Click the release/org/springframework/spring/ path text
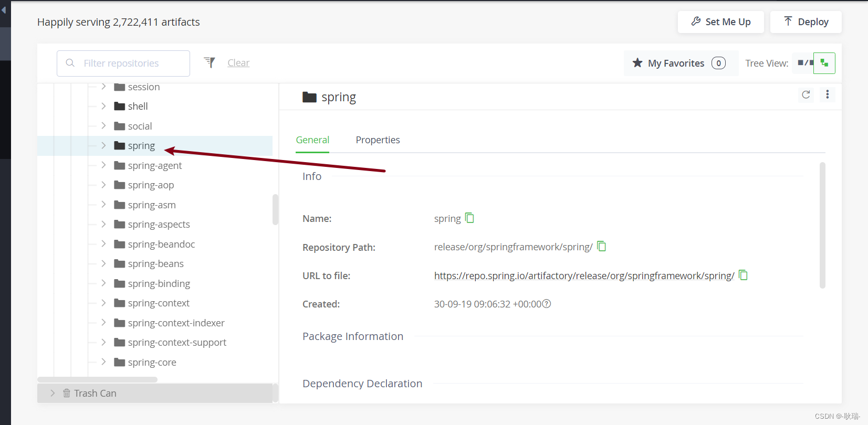The image size is (868, 425). [x=513, y=247]
